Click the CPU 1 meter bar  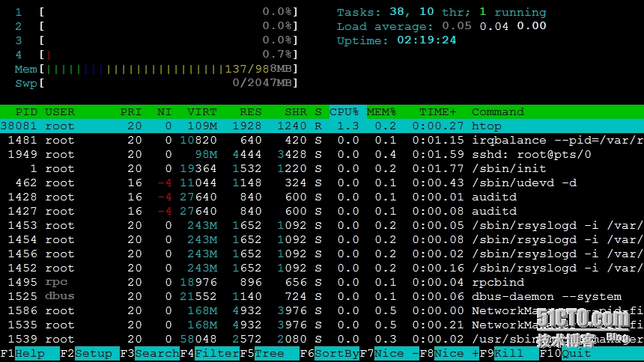pyautogui.click(x=156, y=12)
